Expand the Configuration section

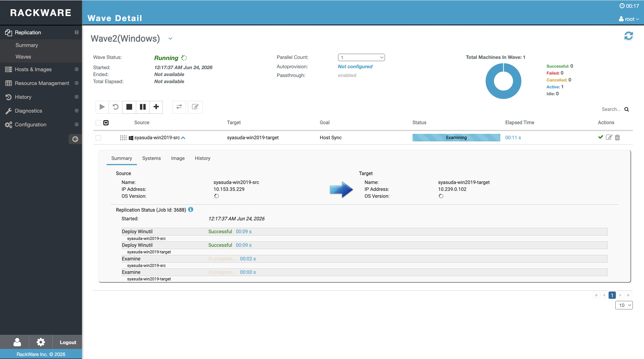(x=77, y=124)
